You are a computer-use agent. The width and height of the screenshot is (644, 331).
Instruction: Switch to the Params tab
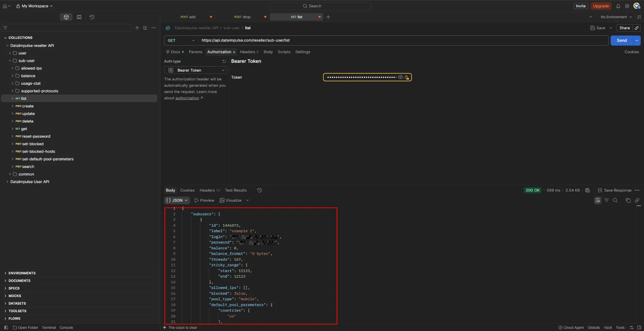tap(195, 52)
